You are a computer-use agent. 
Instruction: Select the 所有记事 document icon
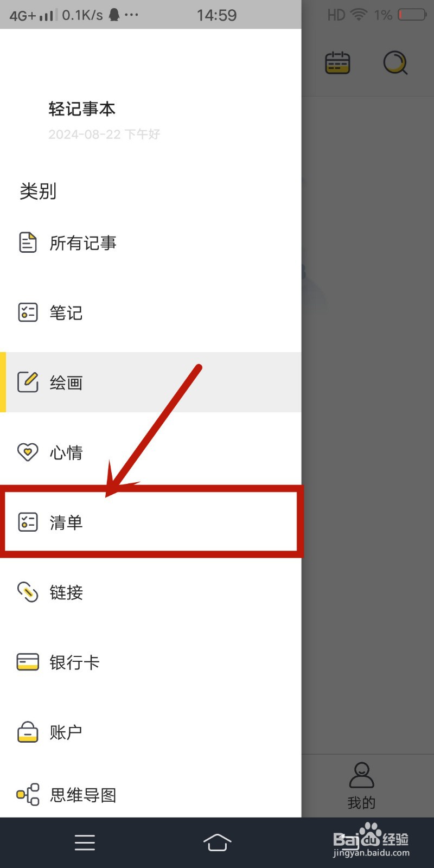pos(28,242)
